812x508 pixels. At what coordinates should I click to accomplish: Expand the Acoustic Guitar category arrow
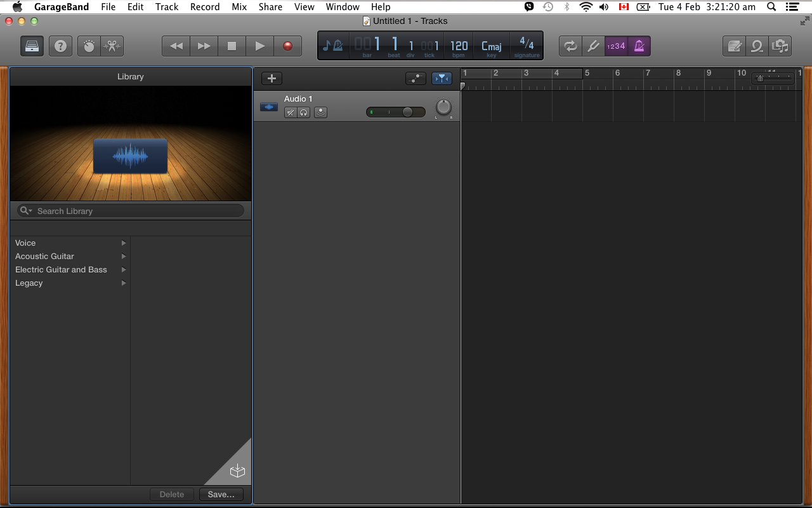pos(124,257)
